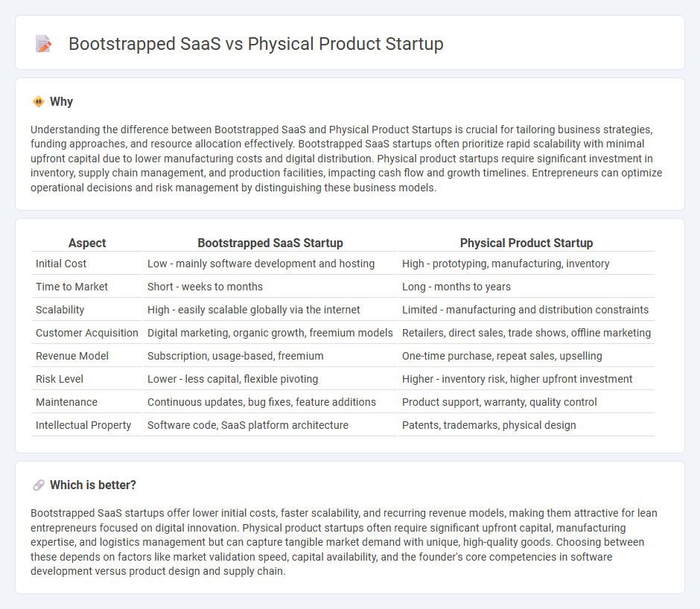Select the Maintenance row label

click(66, 402)
